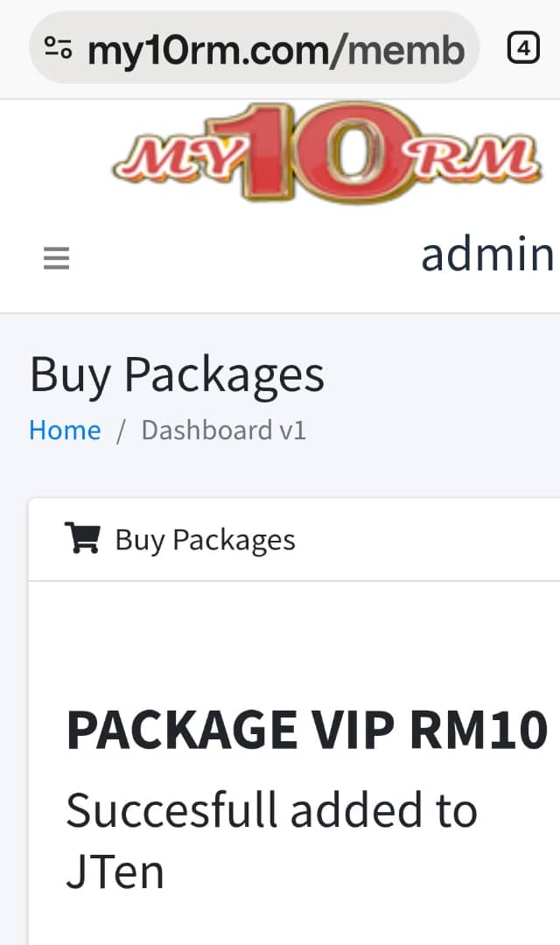Viewport: 560px width, 945px height.
Task: Click the MY10RM logo image
Action: click(x=324, y=153)
